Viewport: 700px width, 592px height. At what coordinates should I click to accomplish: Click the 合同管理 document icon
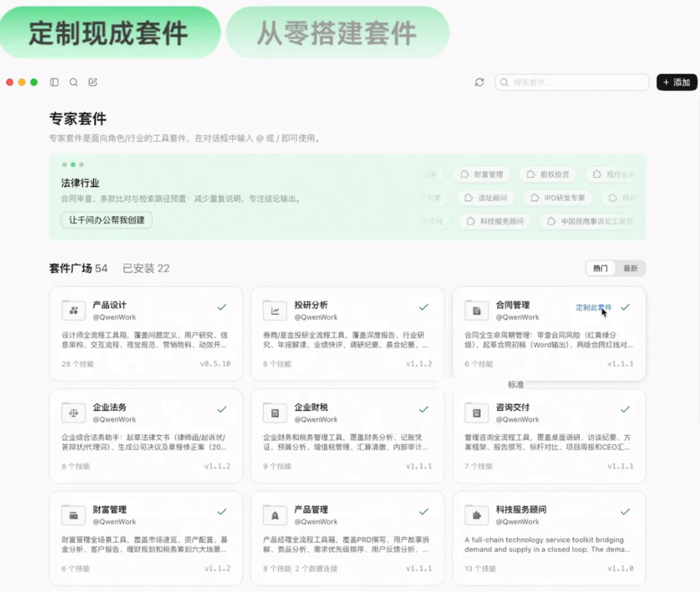click(x=477, y=311)
